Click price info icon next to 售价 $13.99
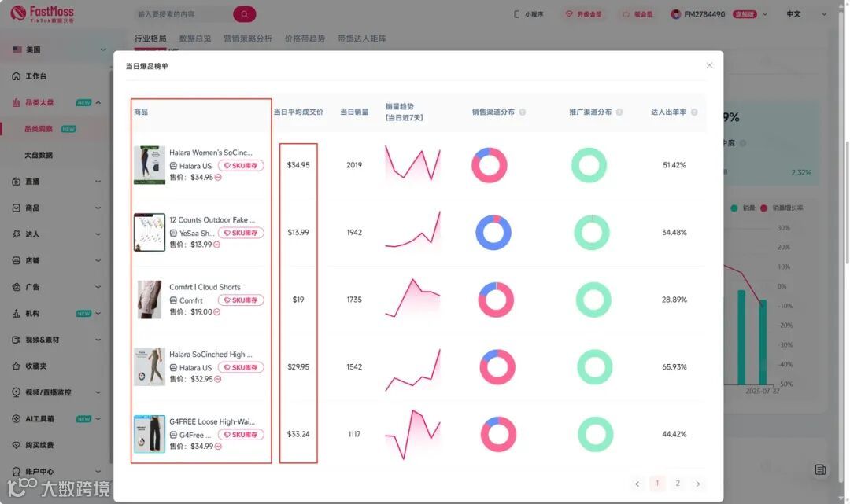The width and height of the screenshot is (850, 504). pos(217,245)
